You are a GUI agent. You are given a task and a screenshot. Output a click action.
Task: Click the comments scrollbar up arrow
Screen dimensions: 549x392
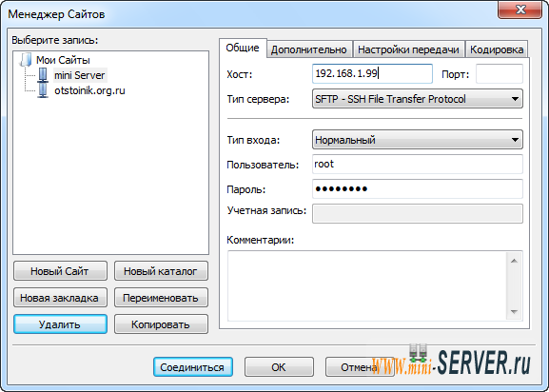point(514,261)
